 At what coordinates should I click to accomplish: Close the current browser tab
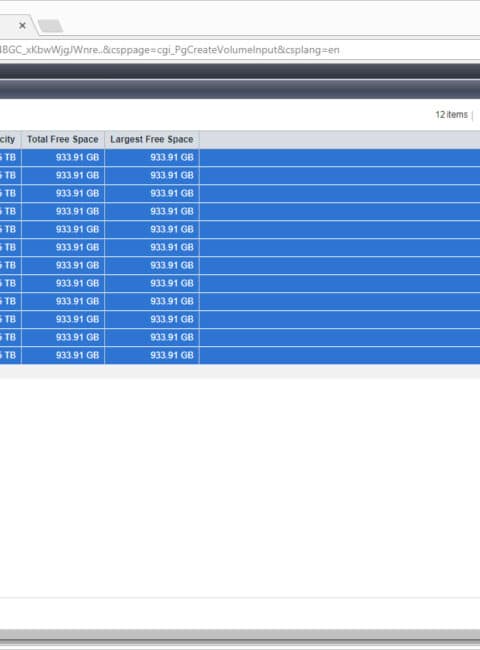coord(22,26)
